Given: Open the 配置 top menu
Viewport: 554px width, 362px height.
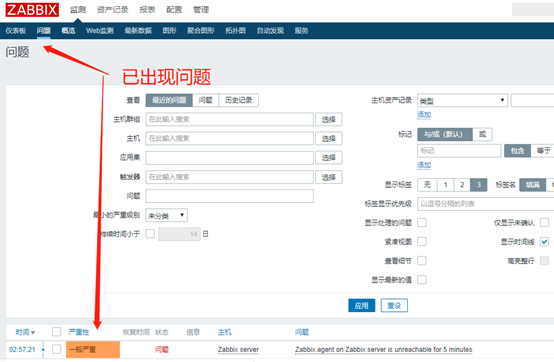Looking at the screenshot, I should pyautogui.click(x=174, y=10).
